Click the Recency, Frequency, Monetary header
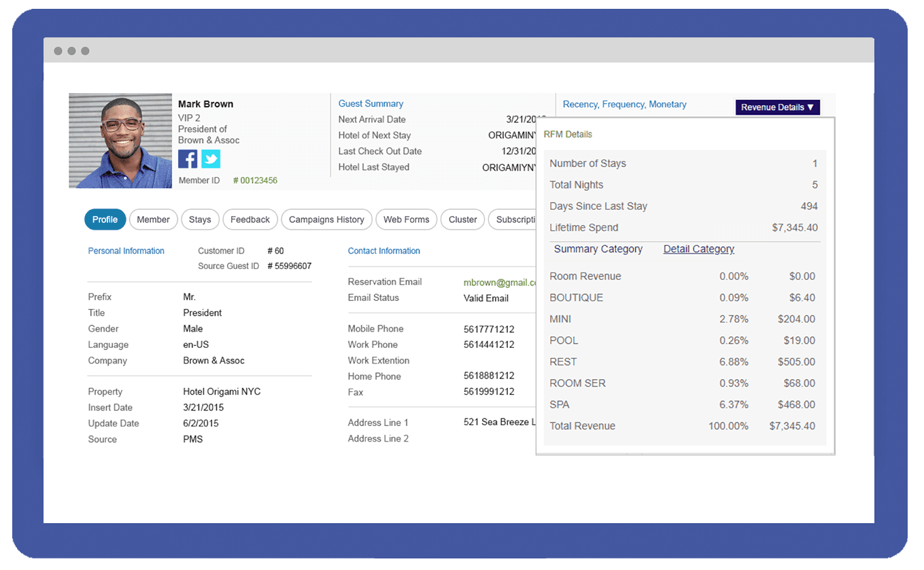The height and width of the screenshot is (570, 924). coord(624,104)
